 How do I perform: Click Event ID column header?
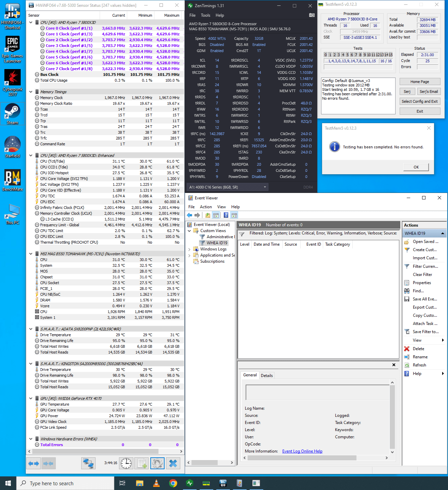[313, 244]
